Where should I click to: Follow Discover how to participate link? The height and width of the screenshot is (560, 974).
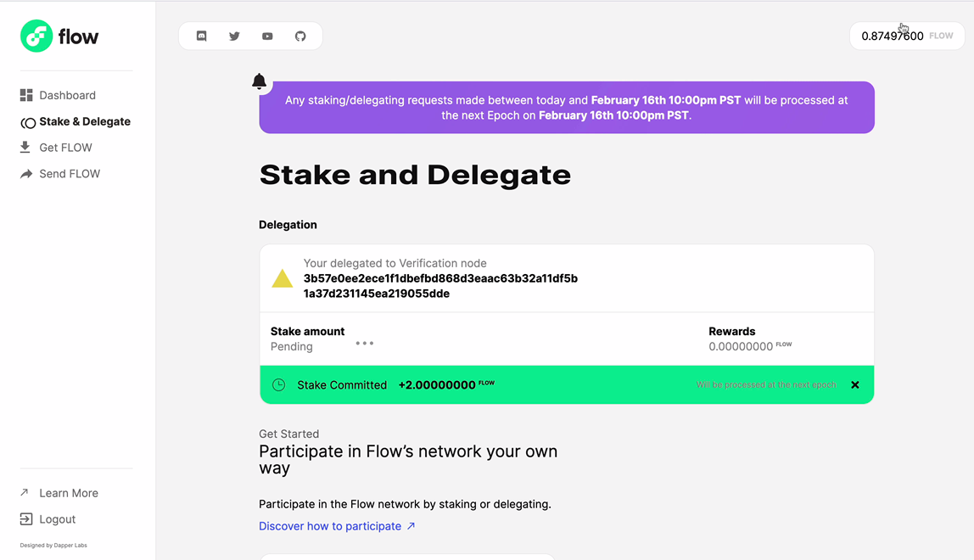[337, 526]
